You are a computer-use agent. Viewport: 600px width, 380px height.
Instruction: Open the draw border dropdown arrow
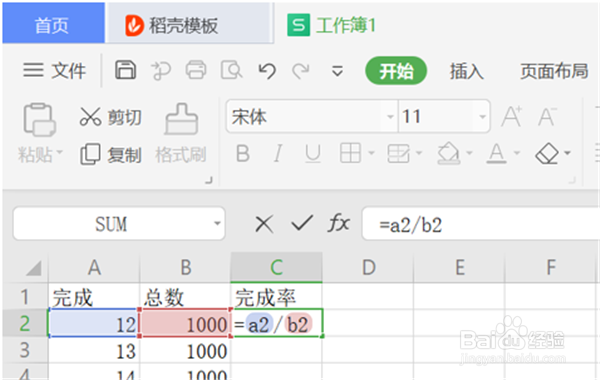coord(419,153)
